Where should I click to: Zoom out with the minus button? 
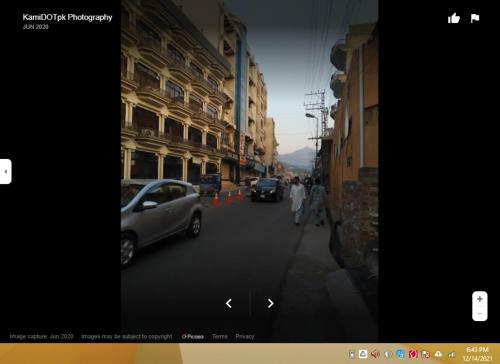click(x=480, y=314)
